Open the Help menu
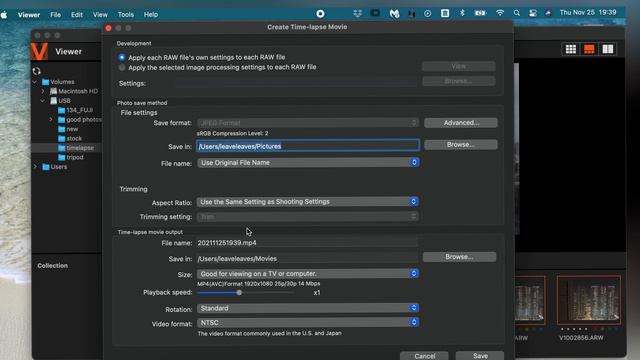The image size is (640, 360). [151, 14]
